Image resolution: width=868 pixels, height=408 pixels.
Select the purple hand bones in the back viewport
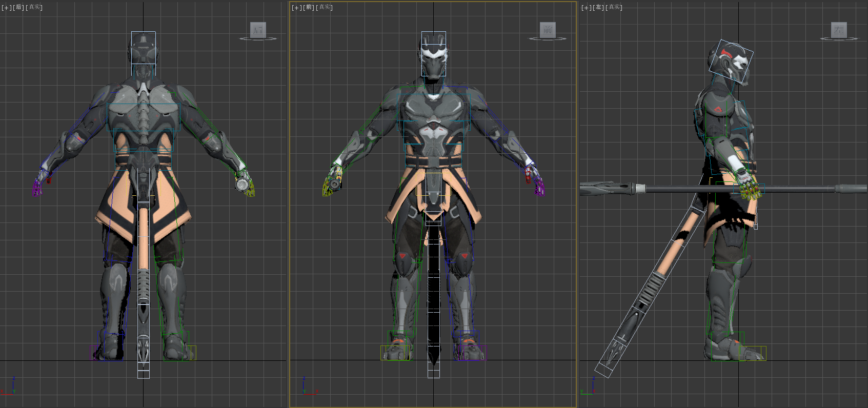pos(37,186)
